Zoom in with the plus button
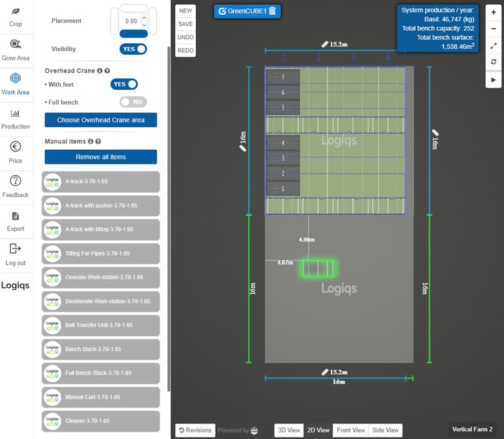504x439 pixels. [494, 12]
